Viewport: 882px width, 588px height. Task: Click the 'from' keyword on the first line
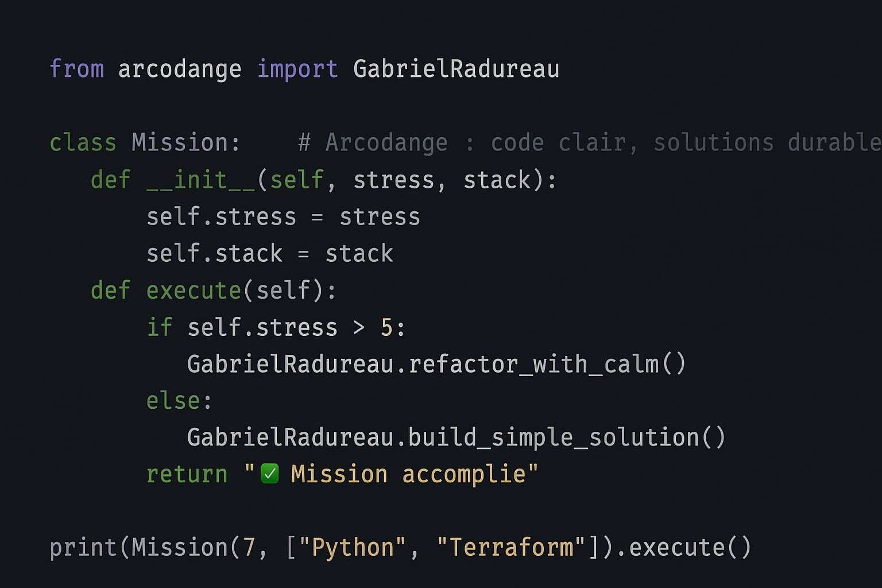click(x=76, y=69)
